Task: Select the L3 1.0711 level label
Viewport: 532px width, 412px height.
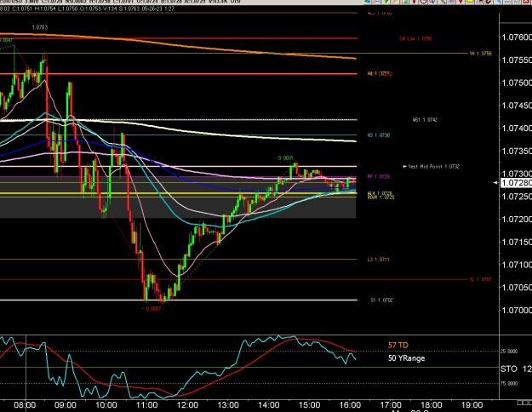Action: (378, 260)
